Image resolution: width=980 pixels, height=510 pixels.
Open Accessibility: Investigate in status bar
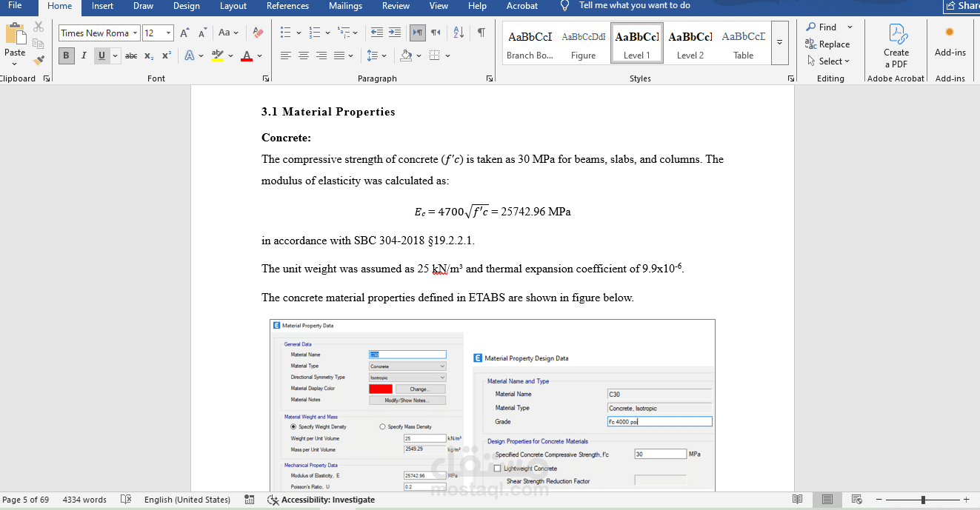click(x=321, y=500)
